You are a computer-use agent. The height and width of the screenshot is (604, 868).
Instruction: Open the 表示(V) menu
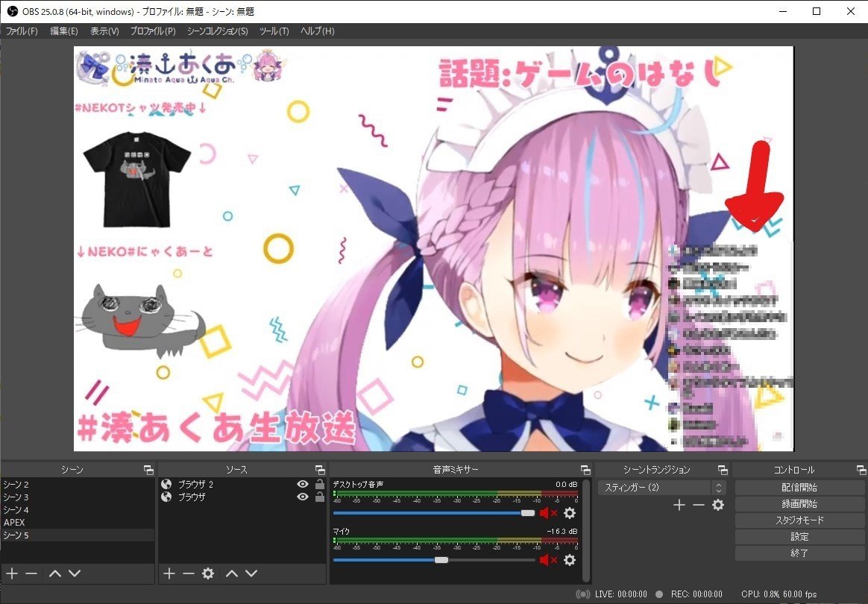pyautogui.click(x=104, y=31)
